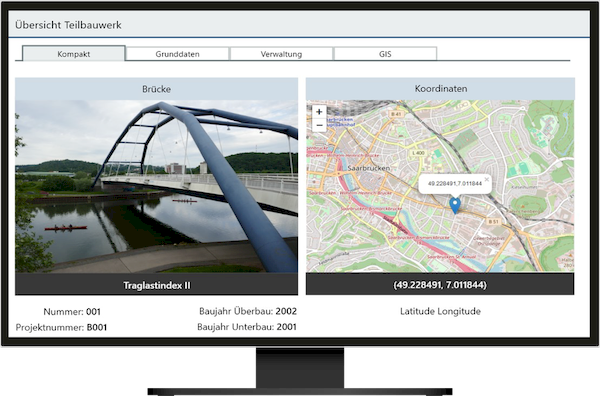
Task: Select the Nummer 001 value
Action: click(x=93, y=312)
